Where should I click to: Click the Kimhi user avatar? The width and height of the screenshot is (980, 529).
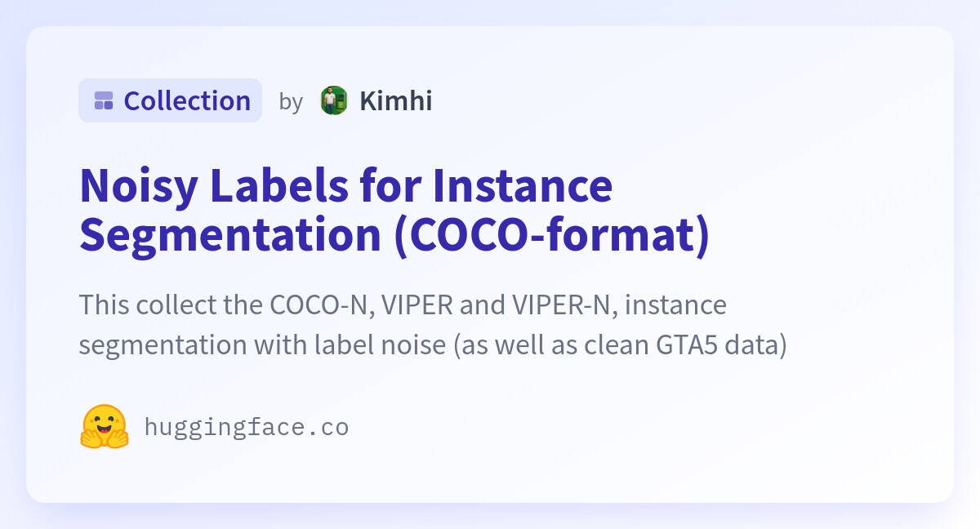(333, 100)
